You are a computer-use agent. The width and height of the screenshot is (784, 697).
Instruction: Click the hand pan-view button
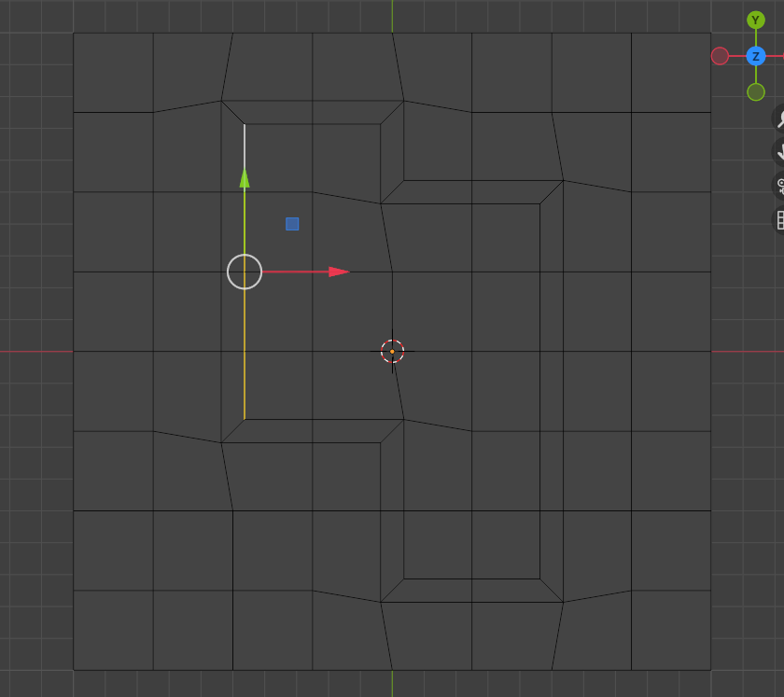778,152
